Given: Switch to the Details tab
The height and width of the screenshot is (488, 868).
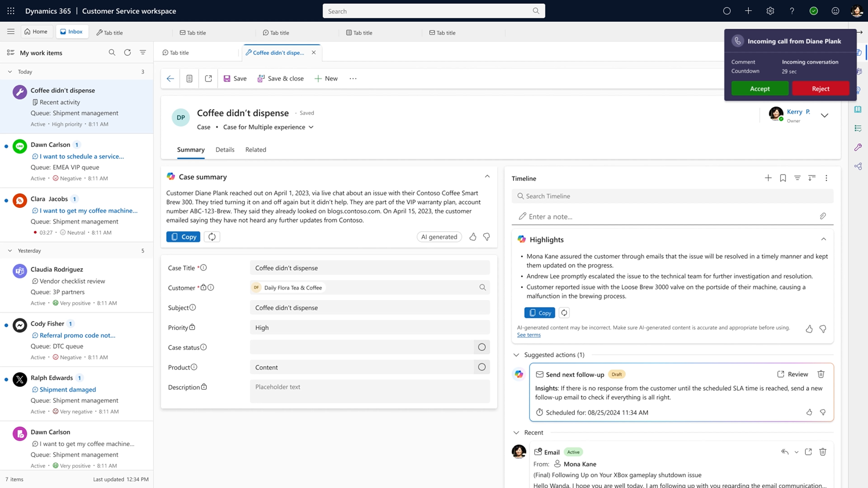Looking at the screenshot, I should coord(225,150).
